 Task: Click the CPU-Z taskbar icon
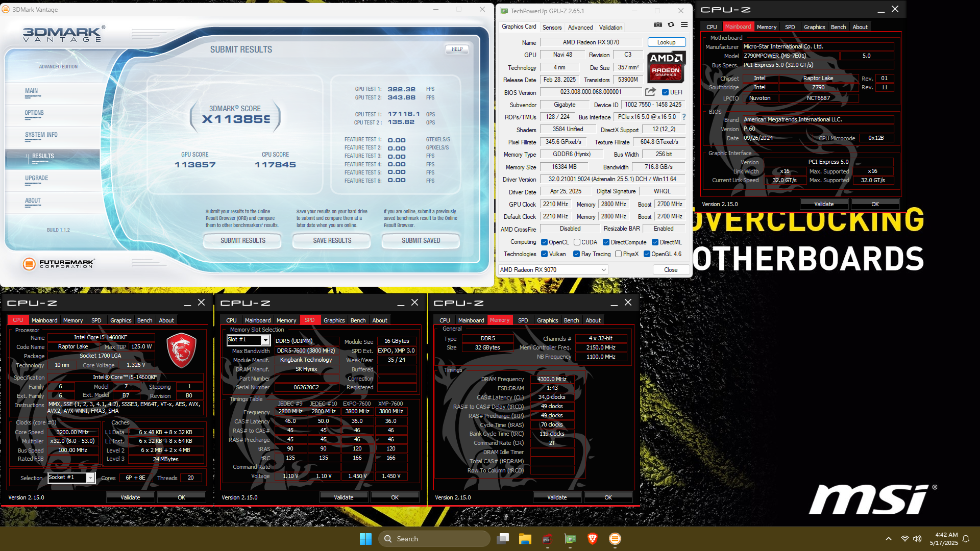(x=547, y=539)
